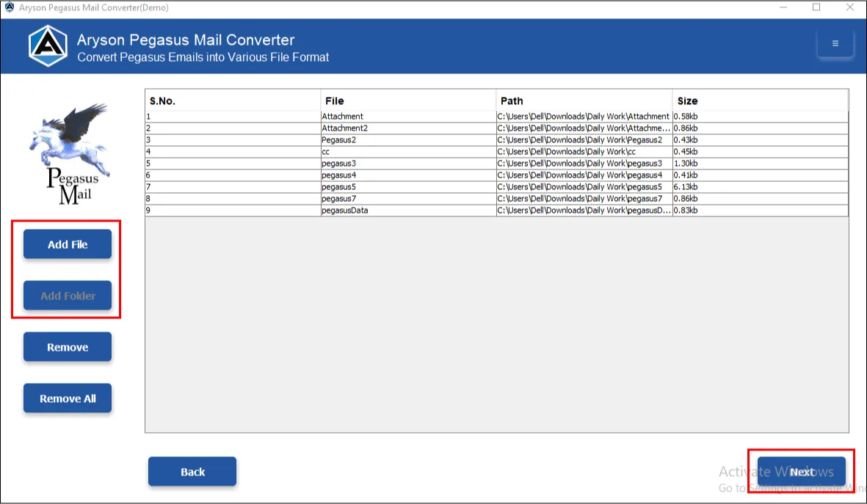Select the Attachment2 file row
867x504 pixels.
click(496, 128)
